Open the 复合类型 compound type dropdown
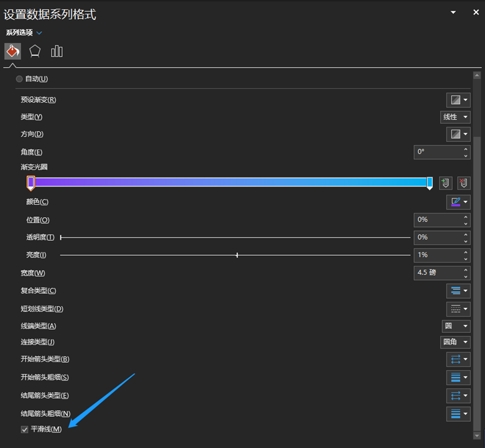The width and height of the screenshot is (485, 448). click(458, 291)
